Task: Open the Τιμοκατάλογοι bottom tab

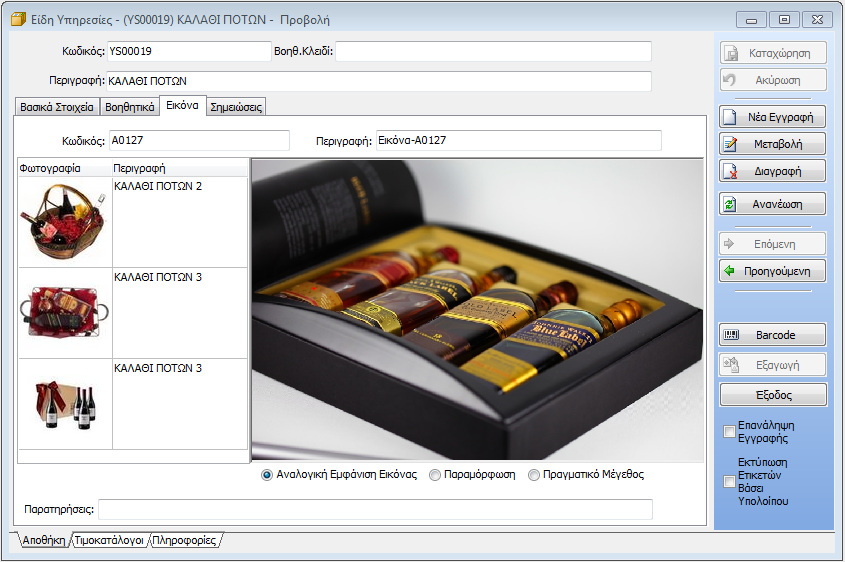Action: 109,540
